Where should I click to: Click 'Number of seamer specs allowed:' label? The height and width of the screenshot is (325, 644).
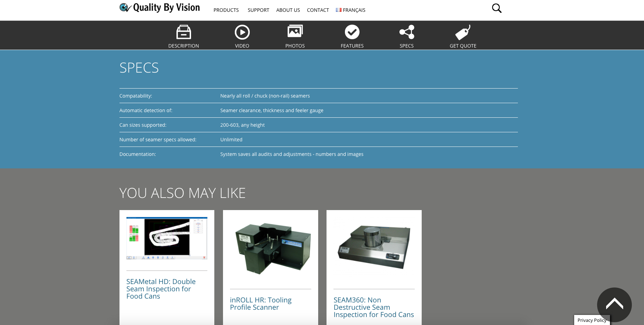pos(158,140)
